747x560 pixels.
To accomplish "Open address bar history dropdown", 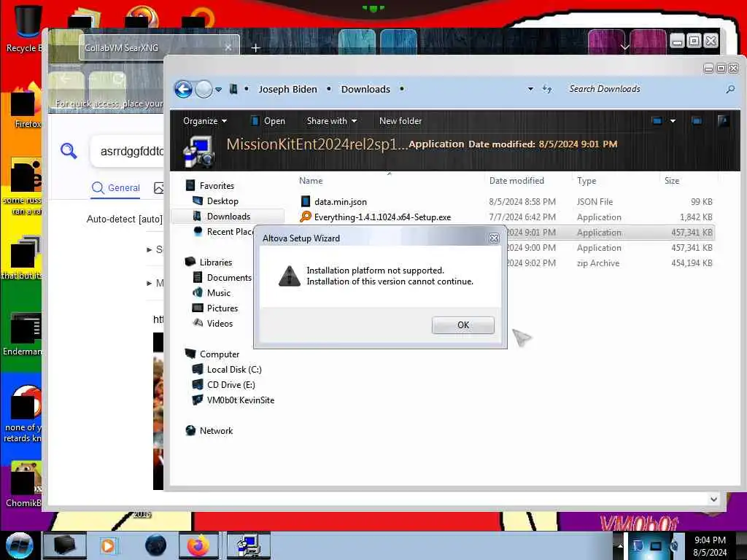I will 530,89.
